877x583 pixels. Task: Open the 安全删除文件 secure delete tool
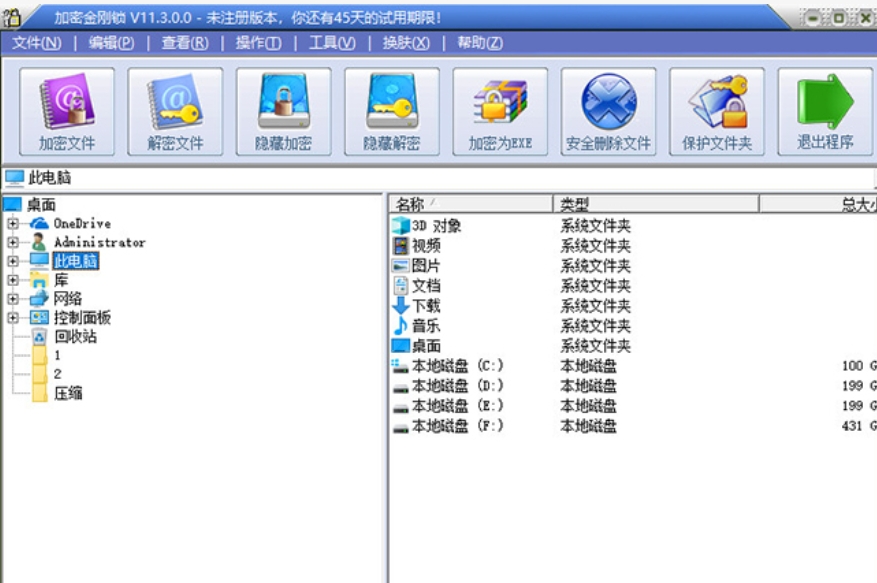click(609, 111)
